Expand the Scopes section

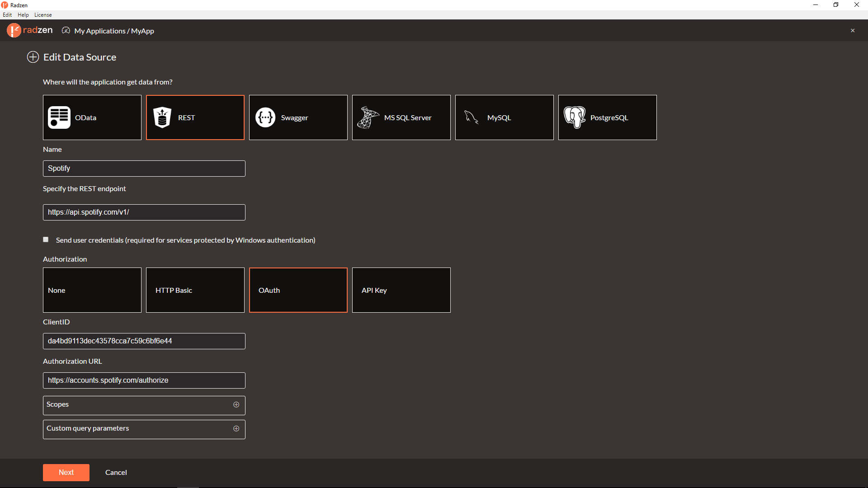(144, 405)
